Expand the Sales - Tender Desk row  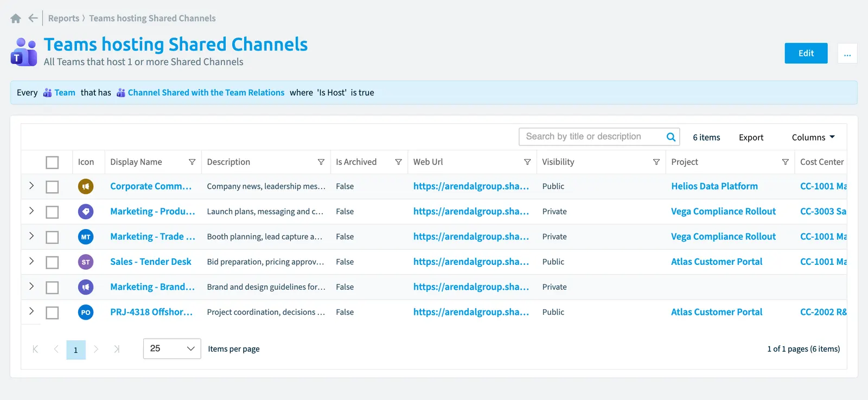point(31,261)
